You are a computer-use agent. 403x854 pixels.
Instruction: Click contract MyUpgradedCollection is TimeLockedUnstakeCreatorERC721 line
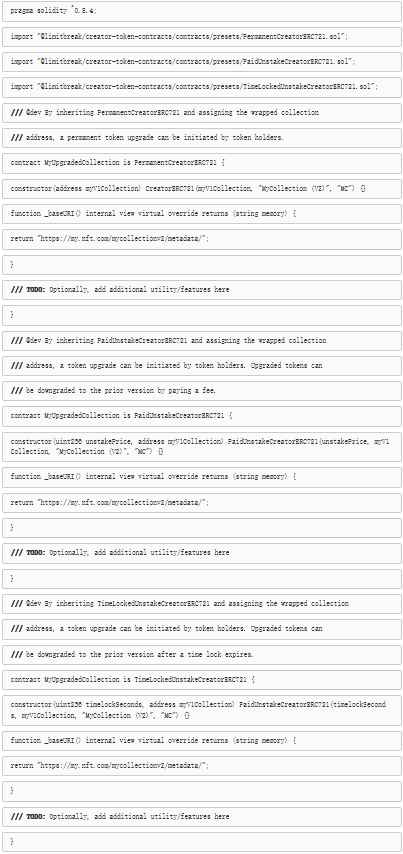pos(202,680)
